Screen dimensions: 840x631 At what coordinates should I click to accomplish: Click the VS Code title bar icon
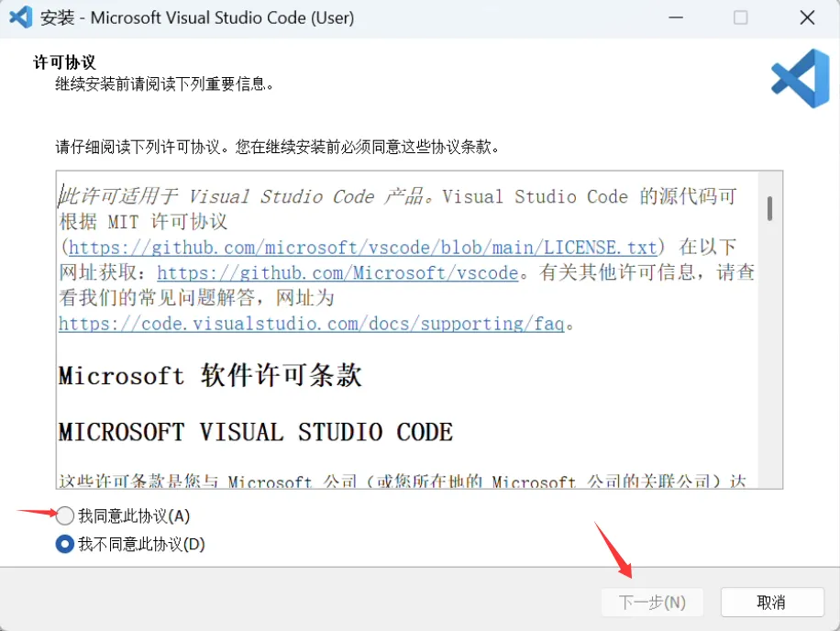(21, 17)
